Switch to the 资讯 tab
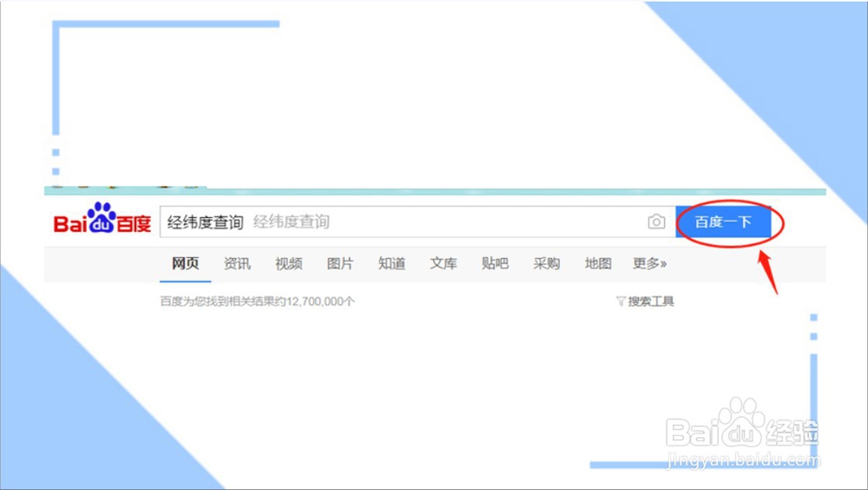This screenshot has height=490, width=868. pyautogui.click(x=237, y=263)
